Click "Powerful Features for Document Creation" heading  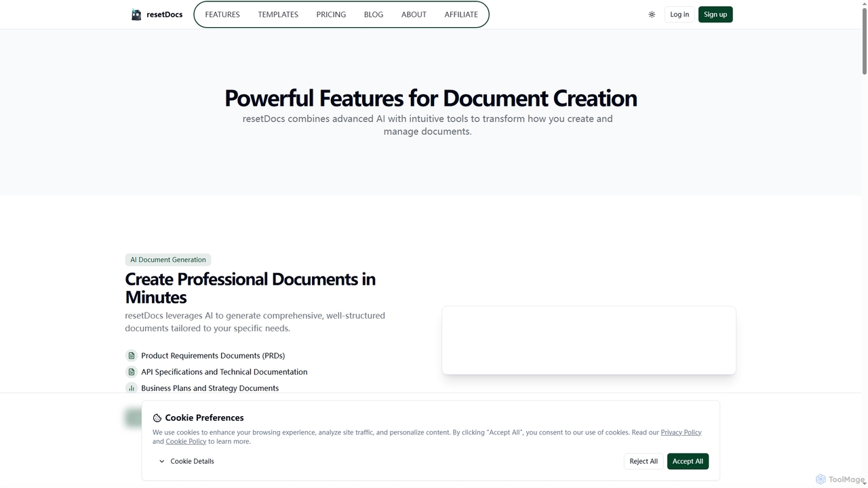tap(431, 98)
